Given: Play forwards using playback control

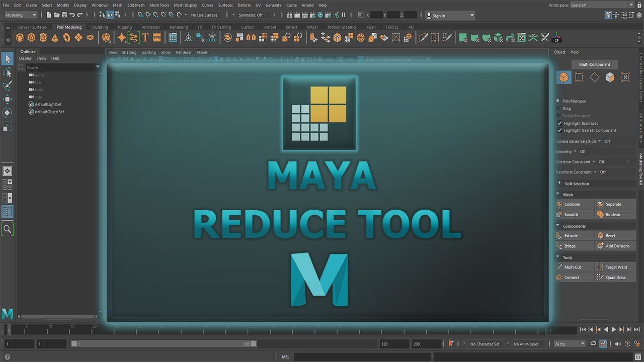Looking at the screenshot, I should (614, 329).
